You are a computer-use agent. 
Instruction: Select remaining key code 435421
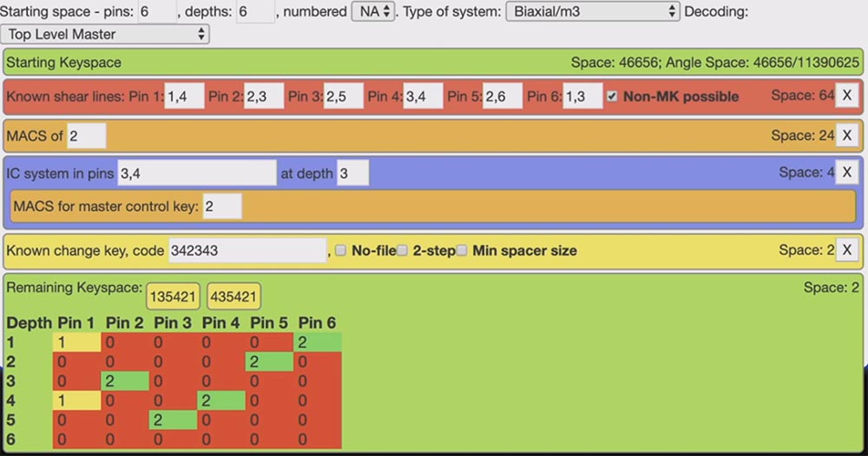pyautogui.click(x=233, y=296)
